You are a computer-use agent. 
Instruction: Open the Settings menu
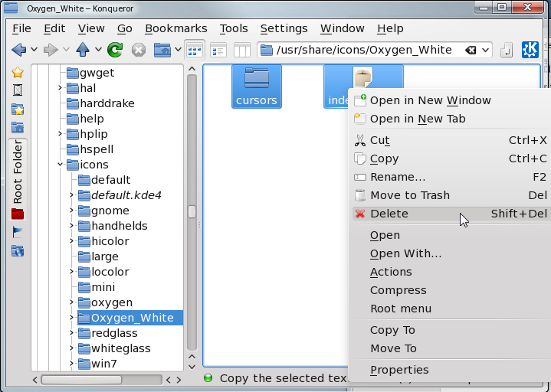click(284, 28)
